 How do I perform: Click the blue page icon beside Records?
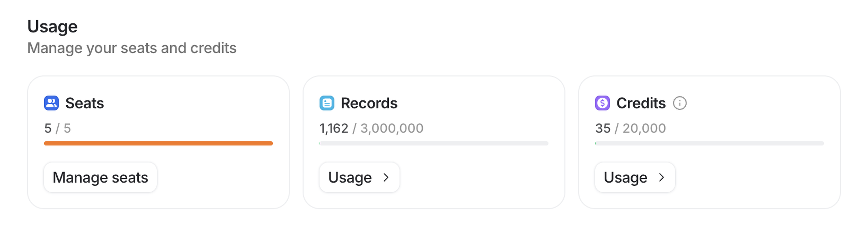[327, 103]
